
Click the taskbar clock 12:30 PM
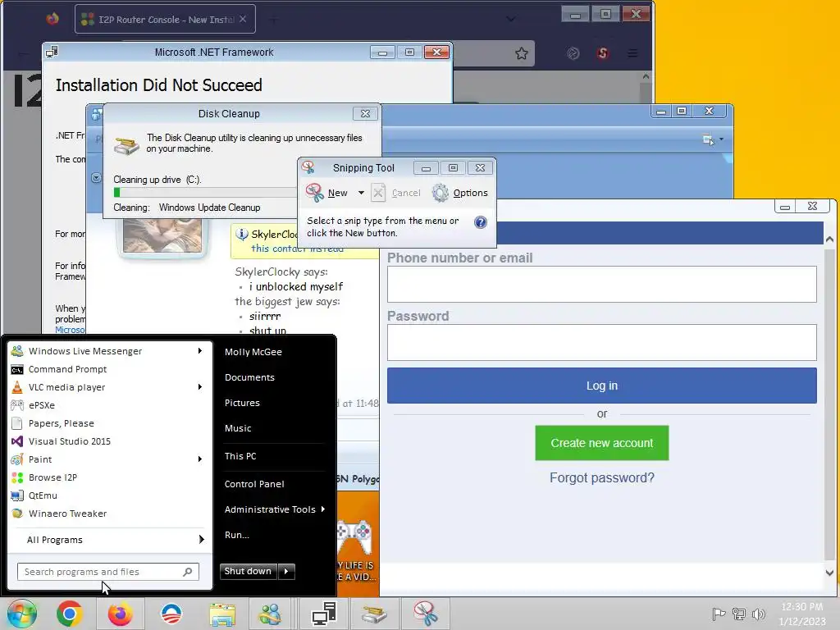(x=802, y=607)
